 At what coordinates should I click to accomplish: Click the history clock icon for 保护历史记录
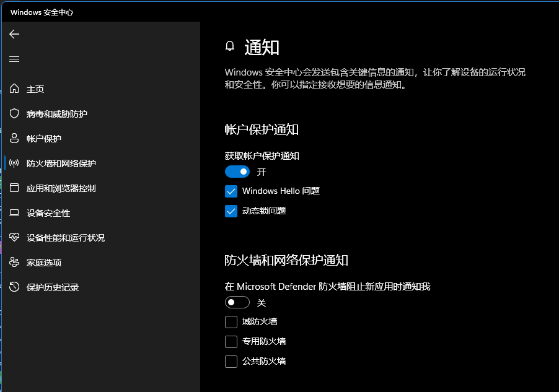click(14, 287)
